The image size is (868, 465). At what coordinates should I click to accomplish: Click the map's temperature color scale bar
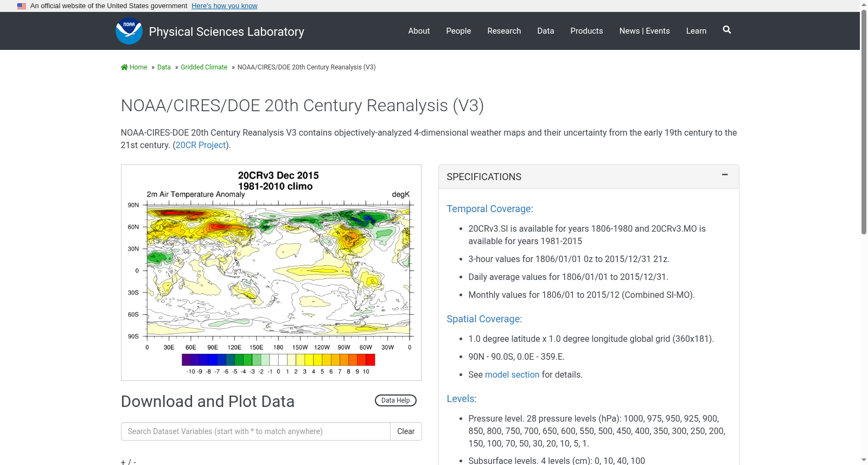point(278,360)
